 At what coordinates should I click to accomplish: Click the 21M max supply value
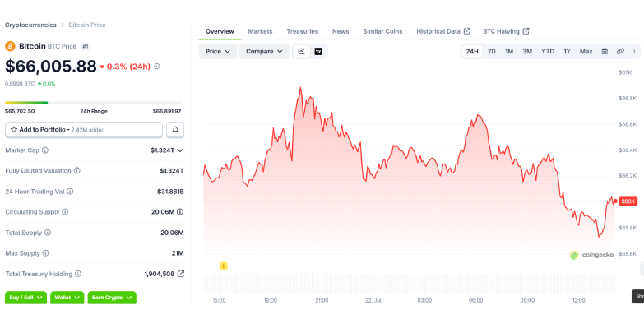[178, 253]
